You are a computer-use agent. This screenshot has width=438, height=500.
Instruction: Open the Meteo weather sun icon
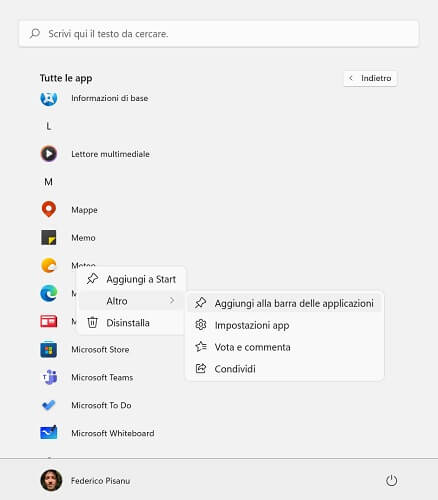click(49, 266)
